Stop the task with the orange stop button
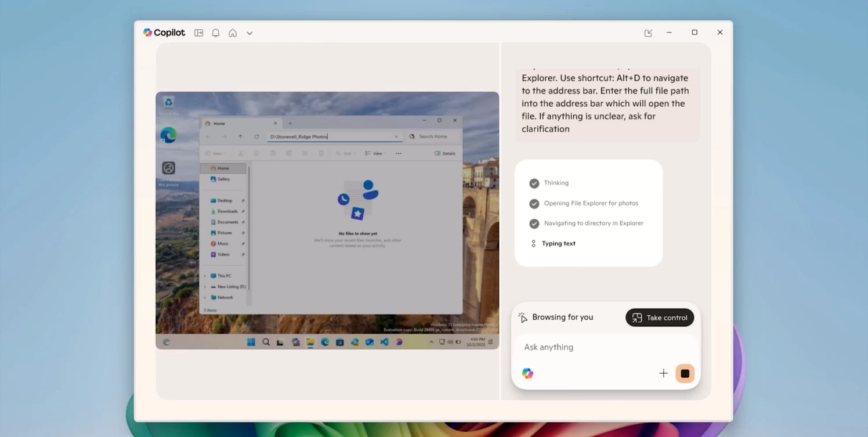 click(685, 373)
